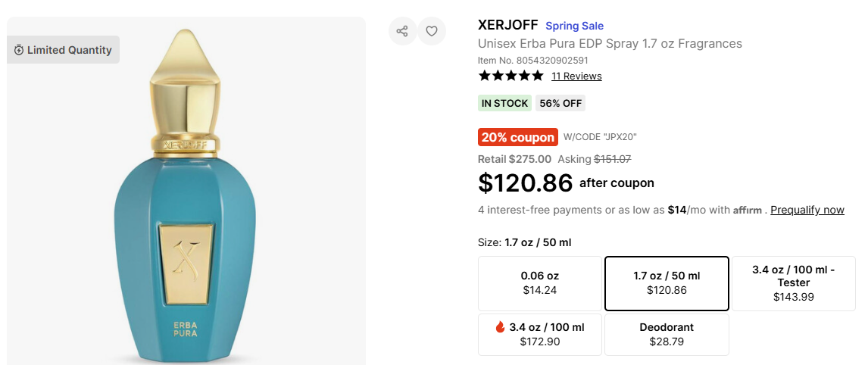Select the 1.7 oz / 50 ml size

(x=667, y=282)
